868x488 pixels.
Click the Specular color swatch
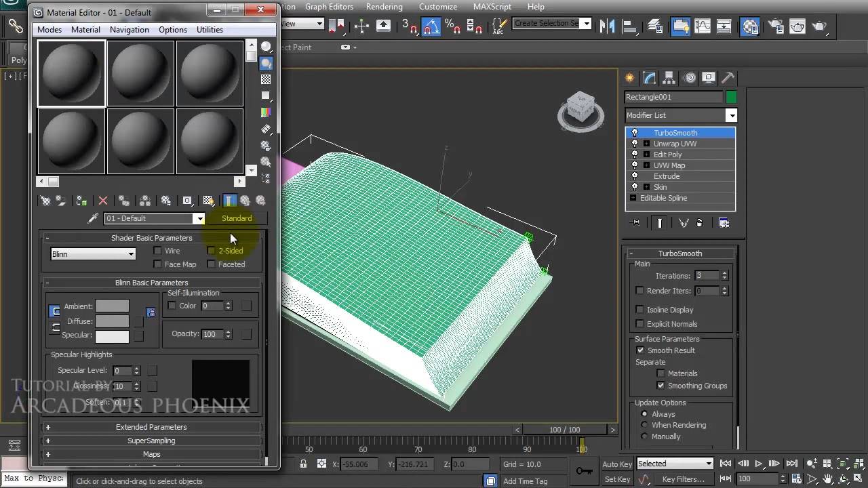pyautogui.click(x=112, y=336)
